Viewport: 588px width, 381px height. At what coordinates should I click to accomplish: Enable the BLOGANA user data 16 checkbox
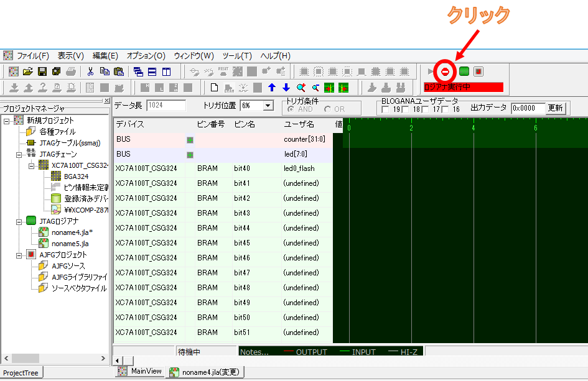[446, 110]
